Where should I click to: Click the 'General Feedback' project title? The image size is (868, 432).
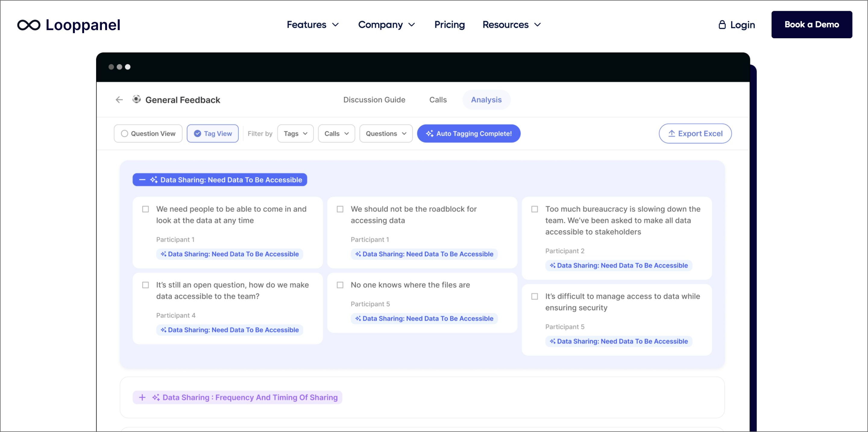coord(183,100)
